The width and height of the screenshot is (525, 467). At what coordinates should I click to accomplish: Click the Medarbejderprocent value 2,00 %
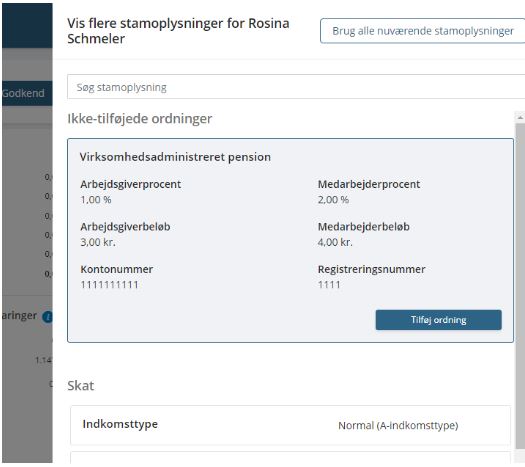[333, 200]
